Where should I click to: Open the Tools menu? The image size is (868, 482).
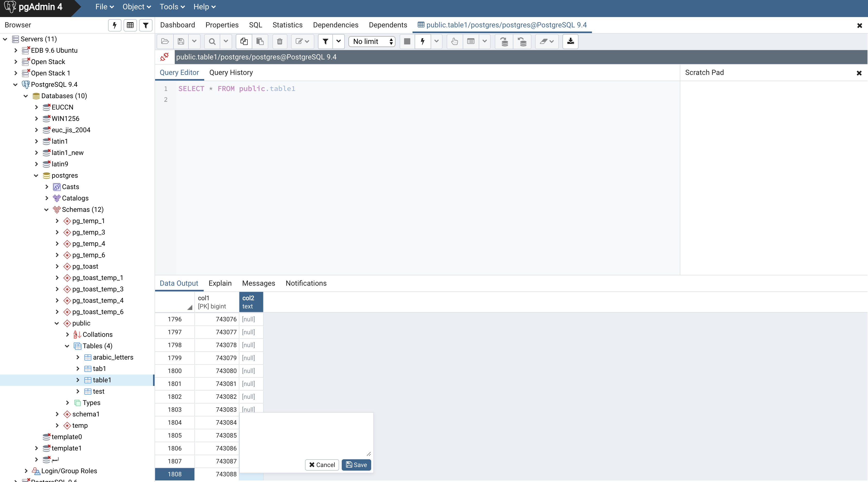172,7
